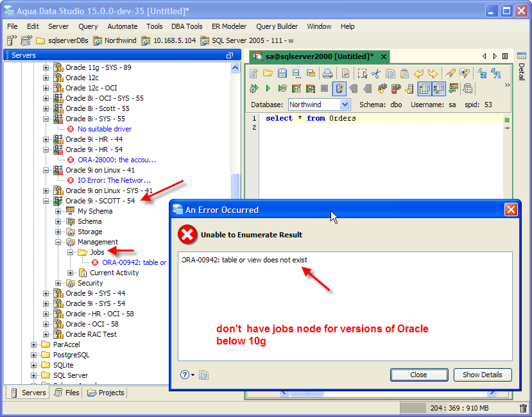Viewport: 532px width, 417px height.
Task: Show the editor tab list icon
Action: [x=505, y=56]
